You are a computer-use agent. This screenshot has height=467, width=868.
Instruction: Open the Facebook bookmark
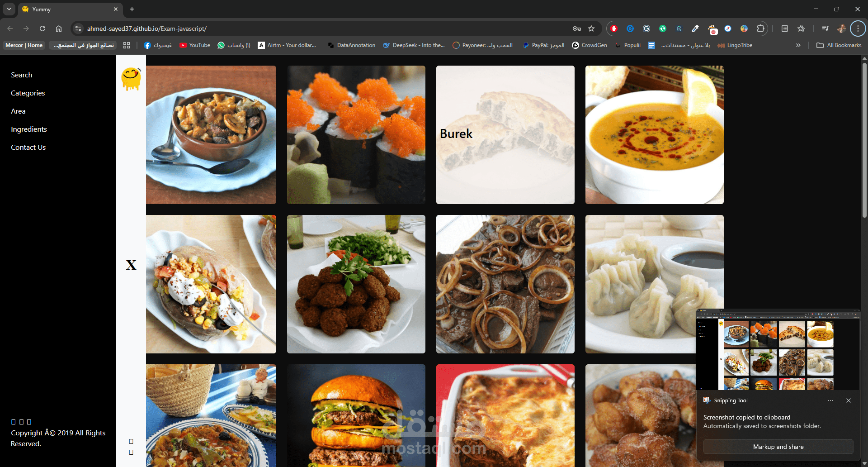[x=158, y=45]
